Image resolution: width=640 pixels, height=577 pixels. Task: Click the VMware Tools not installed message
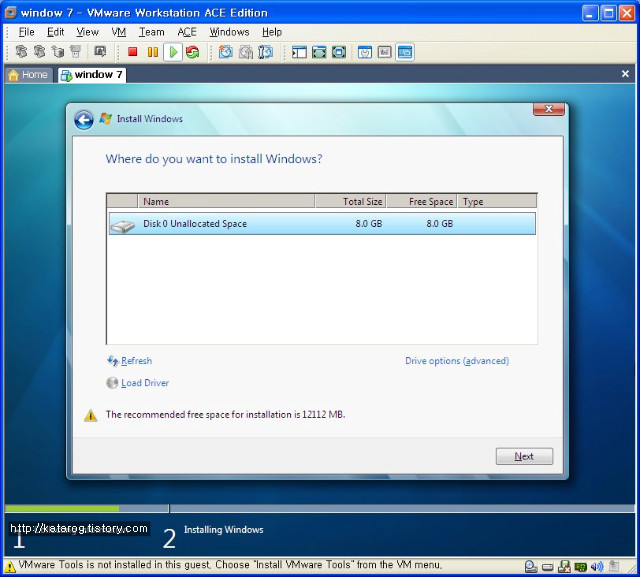230,565
